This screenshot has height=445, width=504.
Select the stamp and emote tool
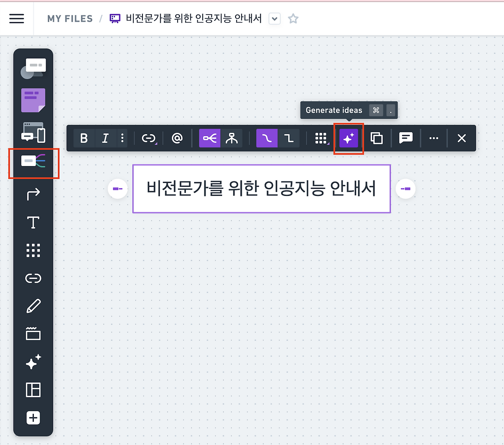pos(33,362)
